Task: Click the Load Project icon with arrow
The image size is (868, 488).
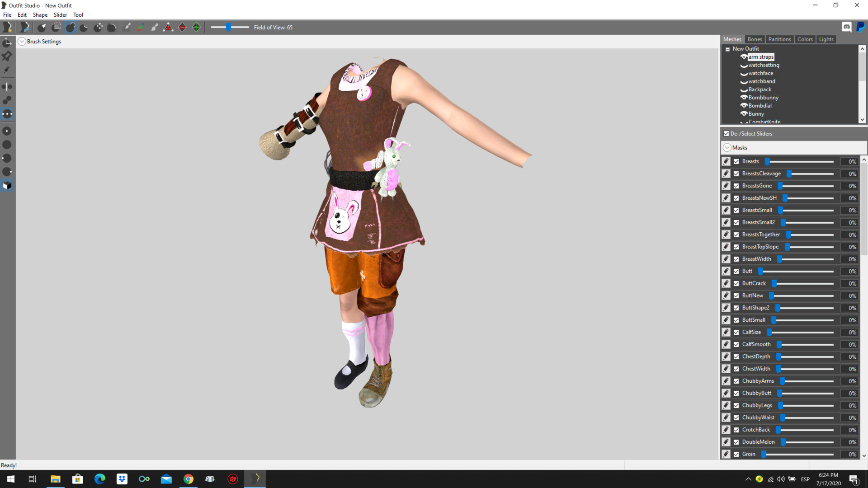Action: [x=24, y=28]
